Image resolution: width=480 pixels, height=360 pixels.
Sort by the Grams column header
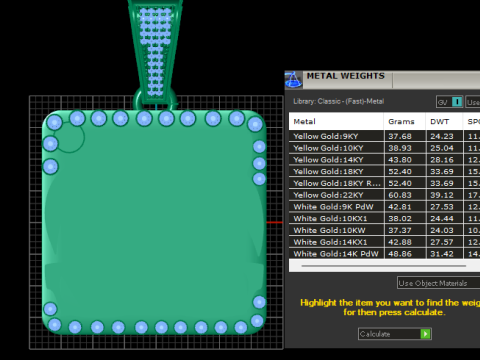[x=404, y=121]
